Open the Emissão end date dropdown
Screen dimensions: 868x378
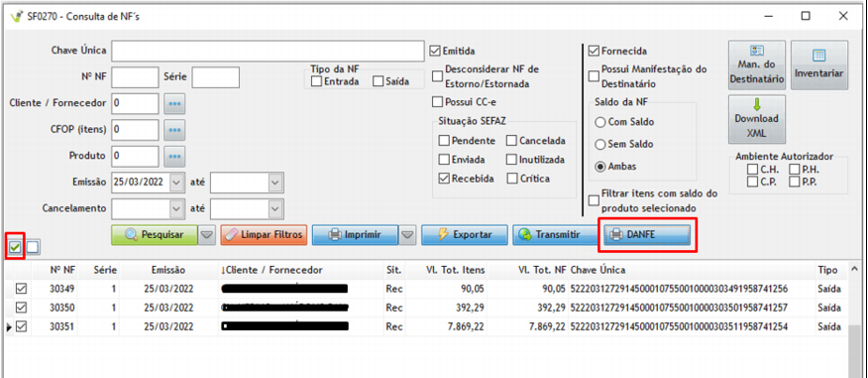click(x=275, y=182)
